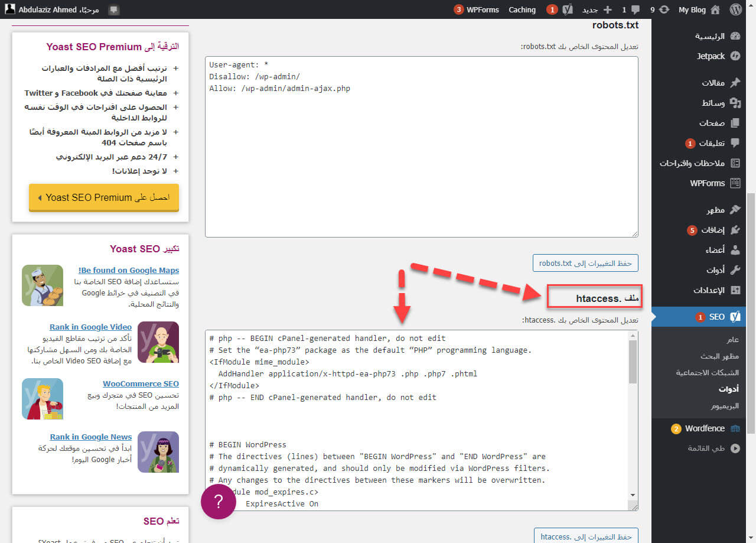The width and height of the screenshot is (756, 543).
Task: Open Pages صفحات icon in sidebar
Action: click(x=735, y=123)
